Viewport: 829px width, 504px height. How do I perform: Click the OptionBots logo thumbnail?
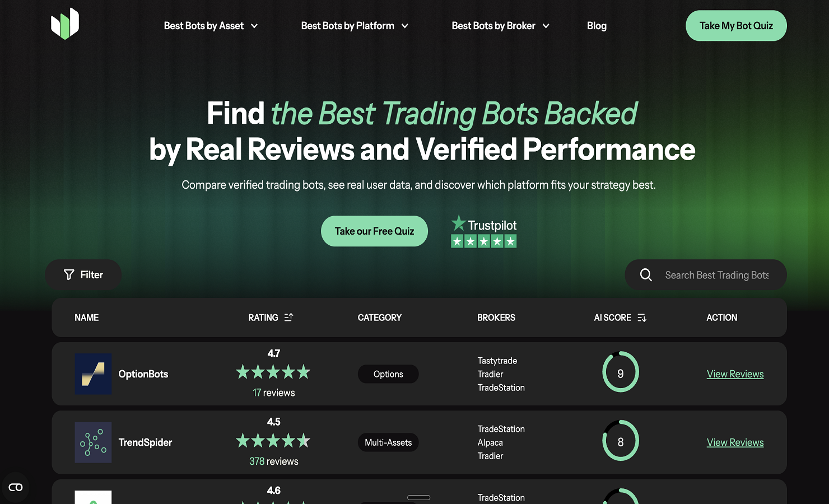93,374
